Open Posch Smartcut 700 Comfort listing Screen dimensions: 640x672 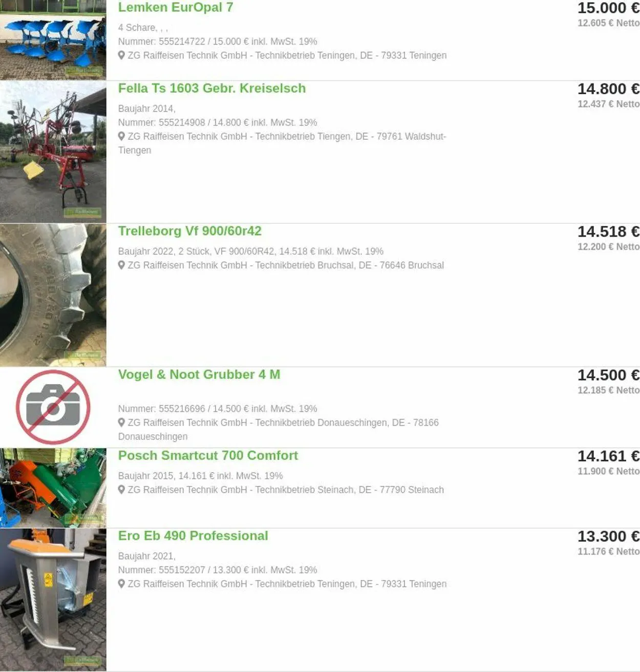(208, 455)
